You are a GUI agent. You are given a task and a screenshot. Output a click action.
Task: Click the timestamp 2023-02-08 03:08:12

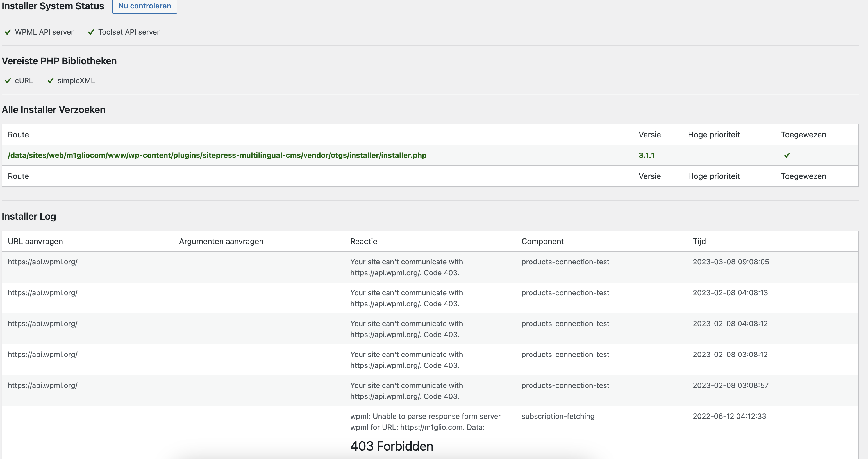click(x=730, y=355)
